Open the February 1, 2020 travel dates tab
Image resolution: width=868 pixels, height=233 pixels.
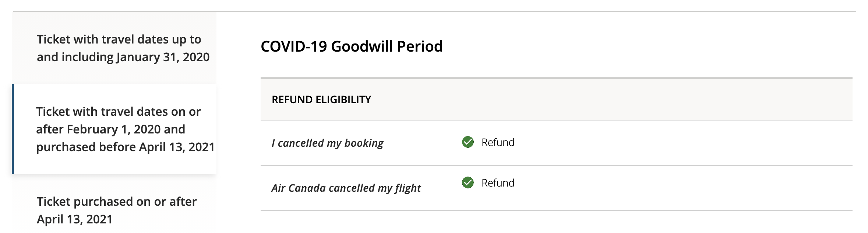coord(115,129)
